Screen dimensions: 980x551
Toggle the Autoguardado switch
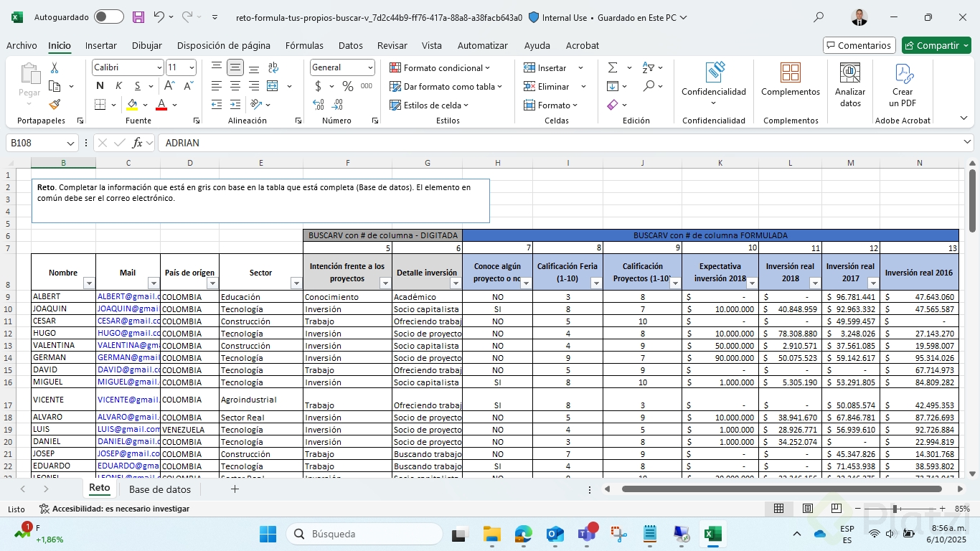pyautogui.click(x=108, y=17)
